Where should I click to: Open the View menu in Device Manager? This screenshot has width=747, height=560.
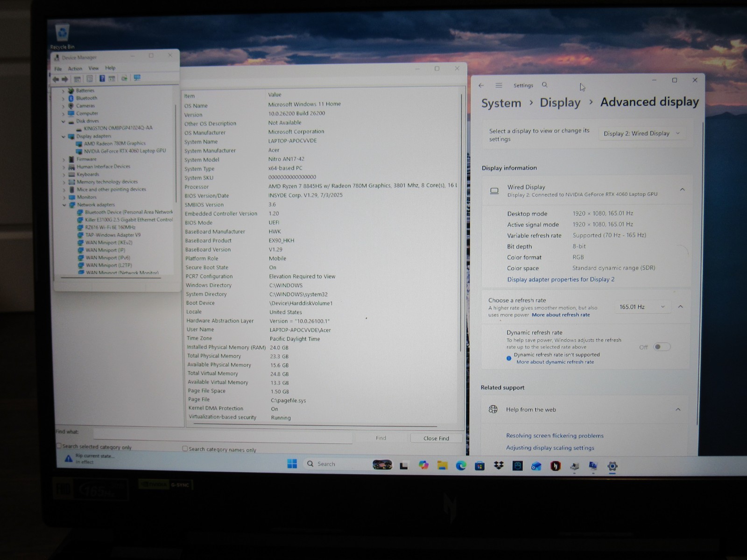point(93,68)
